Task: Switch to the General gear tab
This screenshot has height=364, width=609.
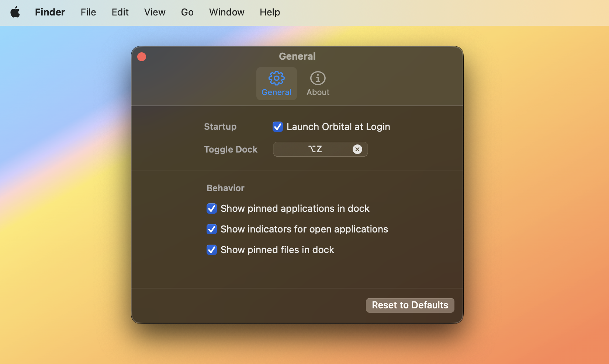Action: [276, 84]
